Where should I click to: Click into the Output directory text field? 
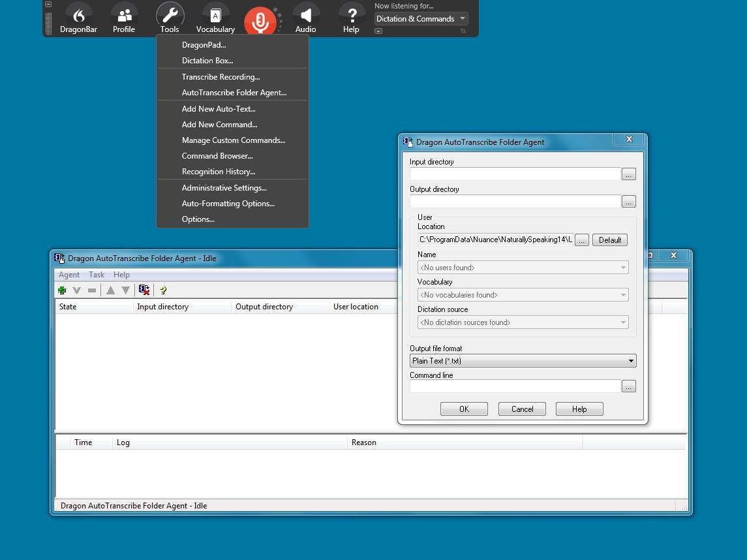tap(515, 202)
